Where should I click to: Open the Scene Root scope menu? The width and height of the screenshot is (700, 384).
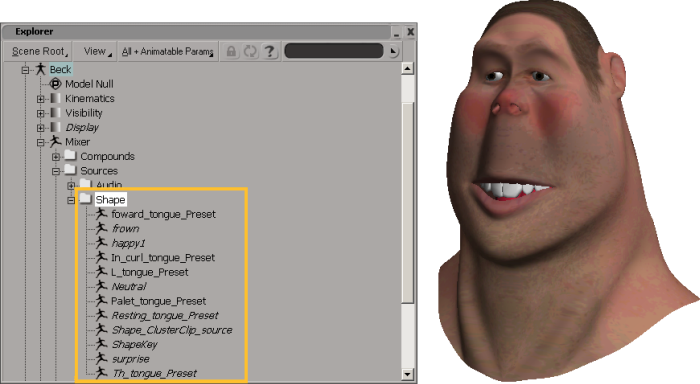[39, 51]
